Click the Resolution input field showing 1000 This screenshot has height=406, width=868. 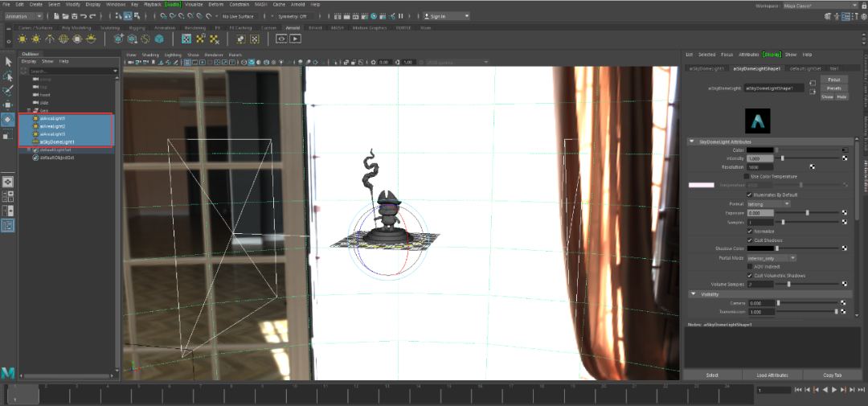[760, 166]
